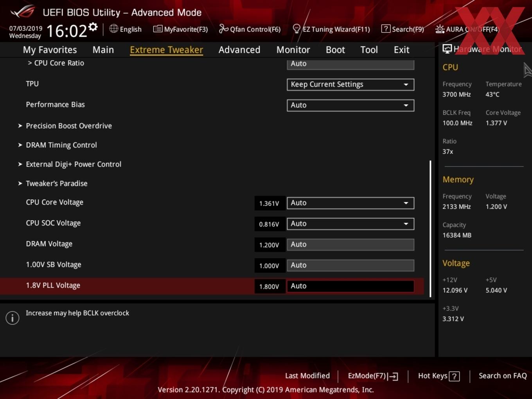Open Search on FAQ link
Screen dimensions: 532x399
tap(503, 376)
